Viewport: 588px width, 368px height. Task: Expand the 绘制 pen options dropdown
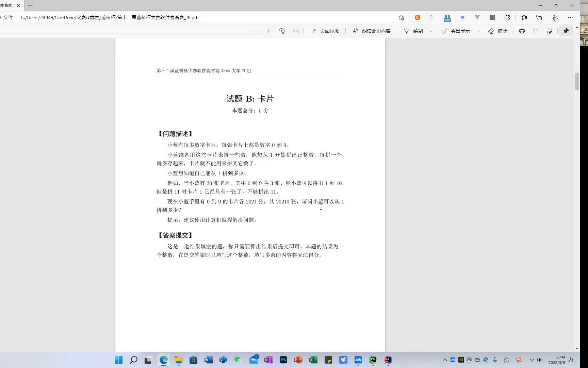(x=431, y=31)
